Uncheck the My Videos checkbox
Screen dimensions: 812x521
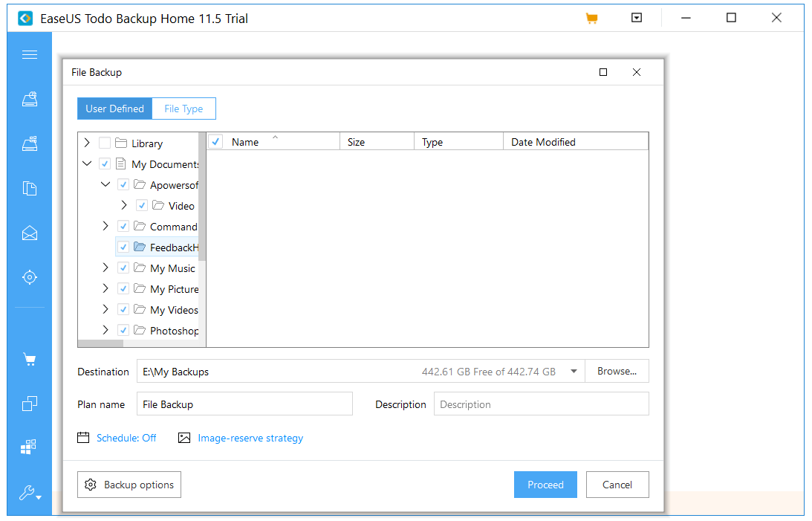coord(123,309)
